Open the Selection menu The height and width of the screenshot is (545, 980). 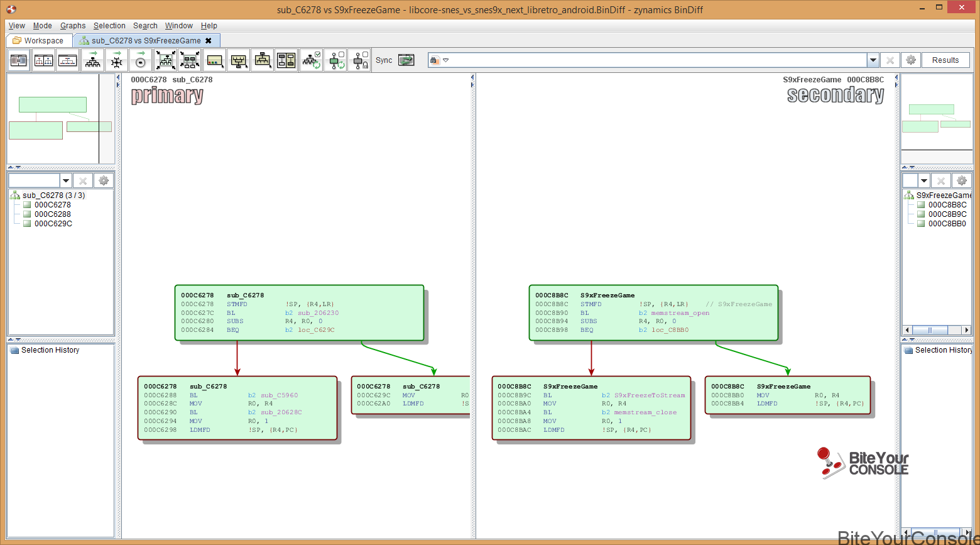109,26
